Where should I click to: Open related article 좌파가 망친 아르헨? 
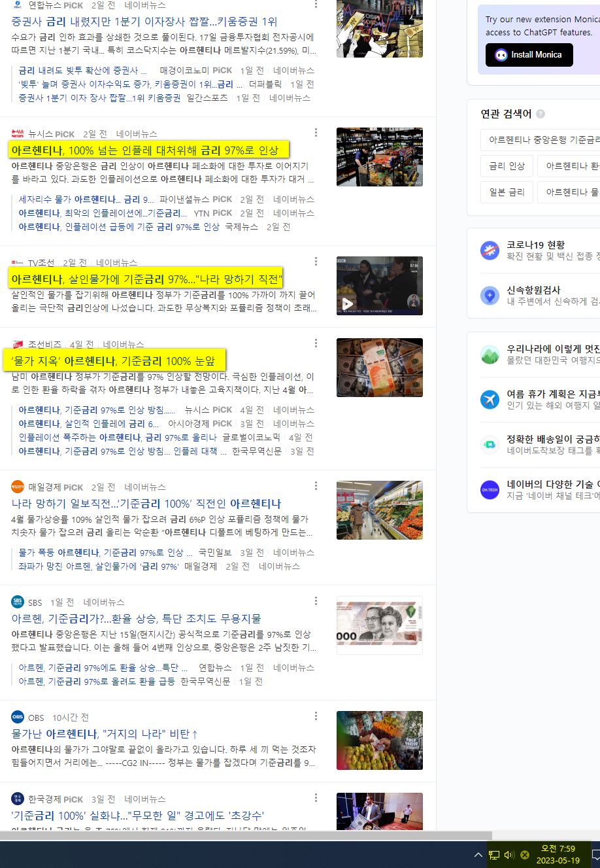99,566
